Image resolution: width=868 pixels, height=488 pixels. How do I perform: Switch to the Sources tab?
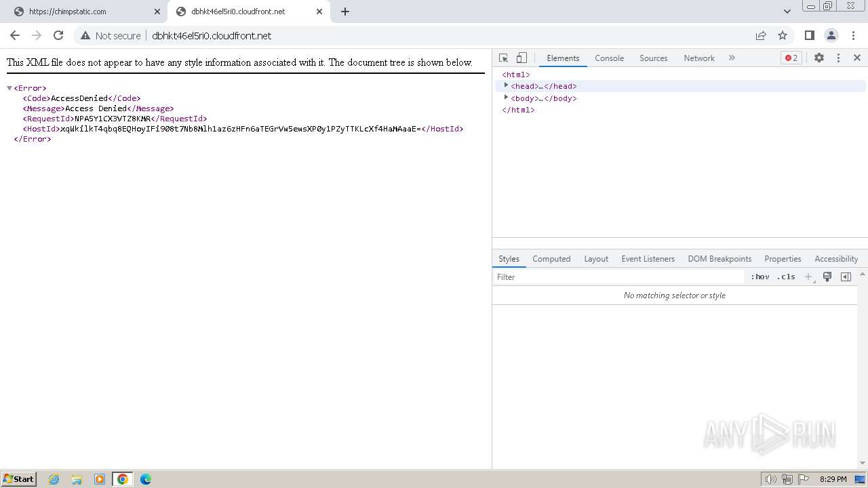pos(654,58)
